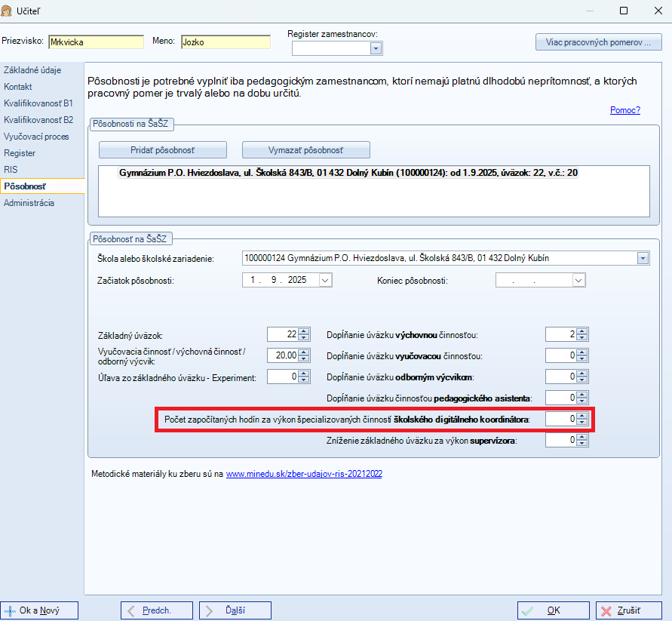Open the Pomoc? help link
This screenshot has height=621, width=672.
(624, 110)
